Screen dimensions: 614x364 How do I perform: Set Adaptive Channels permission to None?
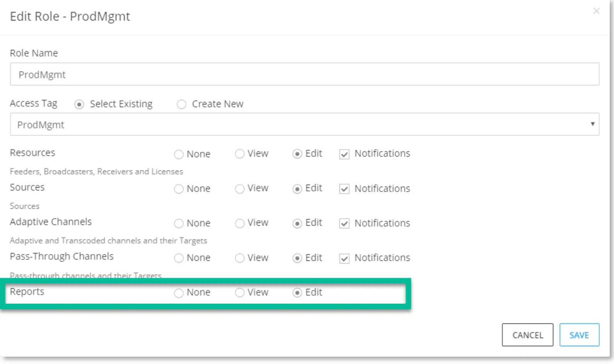pos(179,224)
